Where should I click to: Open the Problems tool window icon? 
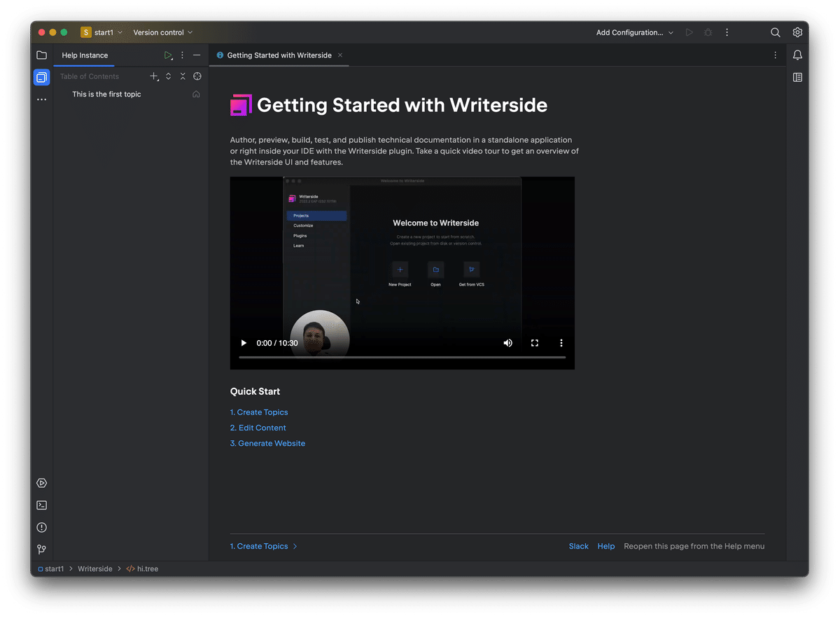41,527
